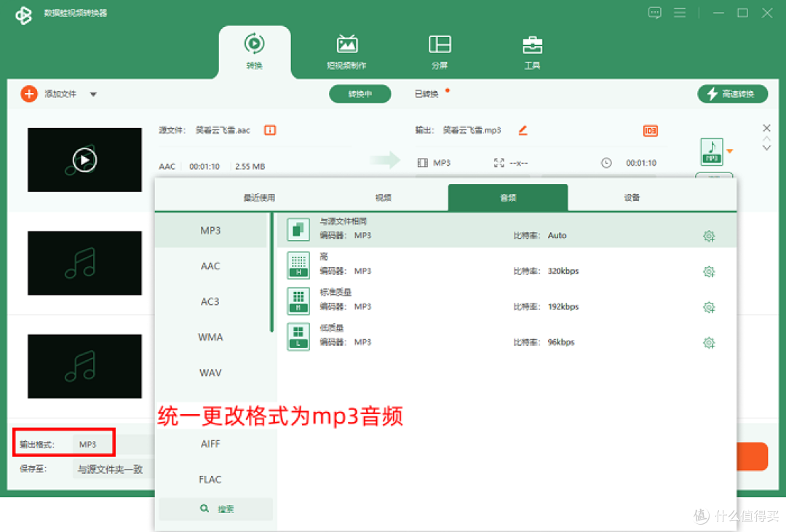Viewport: 786px width, 532px height.
Task: Open settings gear for 96kbps preset
Action: 709,343
